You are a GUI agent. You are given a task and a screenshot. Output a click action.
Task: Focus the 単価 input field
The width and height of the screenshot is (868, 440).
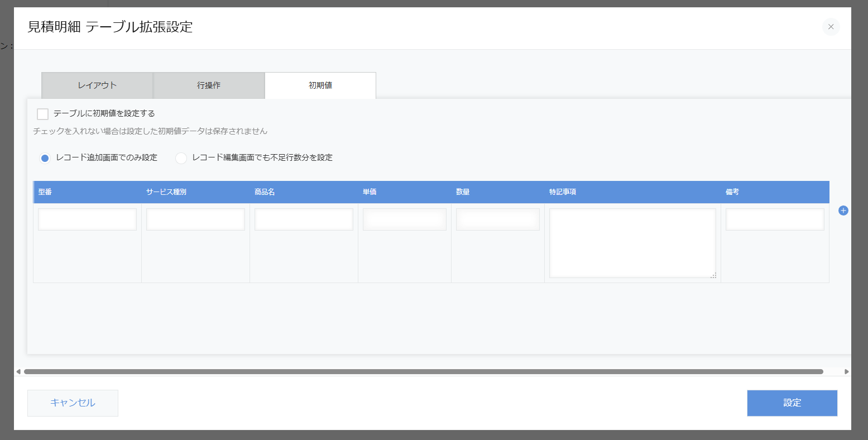coord(404,219)
